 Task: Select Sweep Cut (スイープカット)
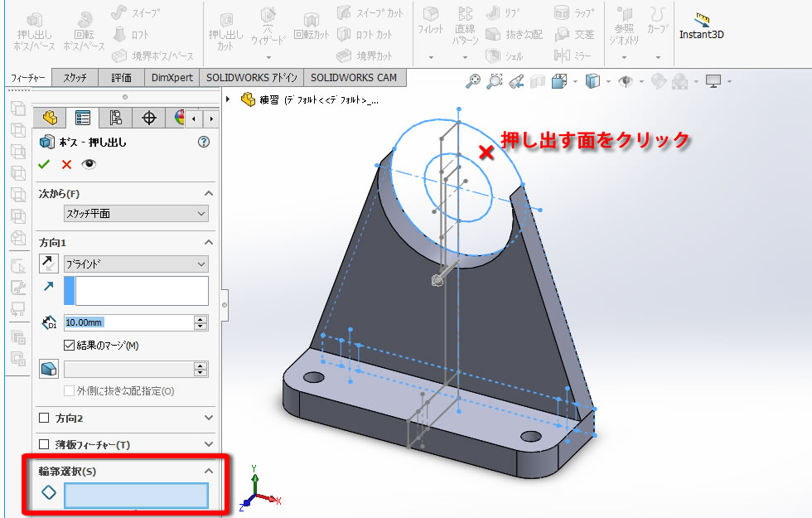tap(370, 13)
